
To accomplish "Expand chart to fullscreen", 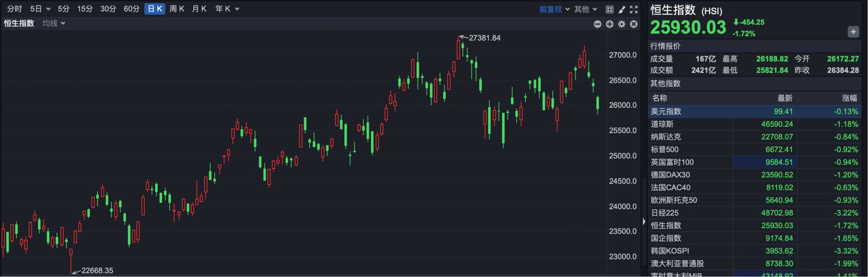I will (634, 9).
